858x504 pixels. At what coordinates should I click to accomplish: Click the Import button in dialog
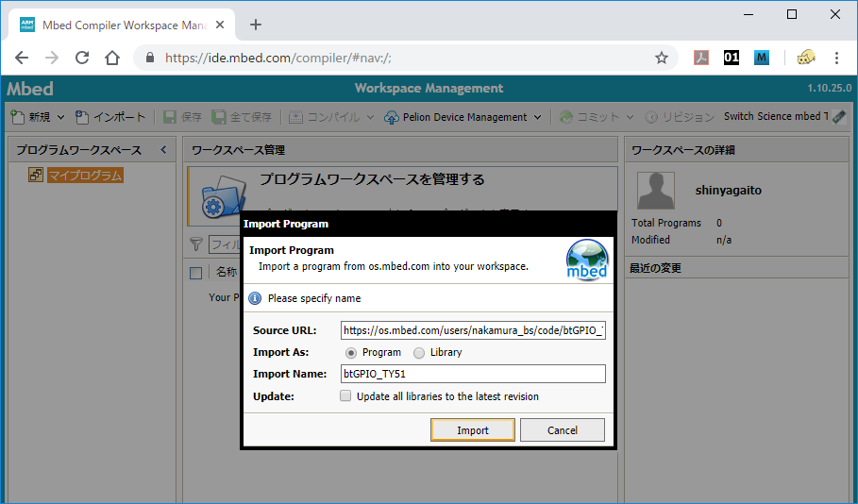472,430
